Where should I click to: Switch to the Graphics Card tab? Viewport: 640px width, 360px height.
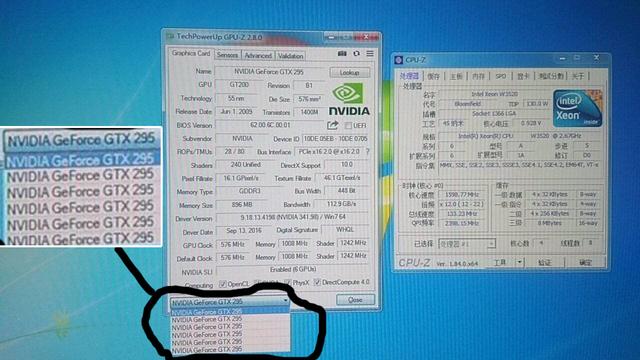coord(191,53)
